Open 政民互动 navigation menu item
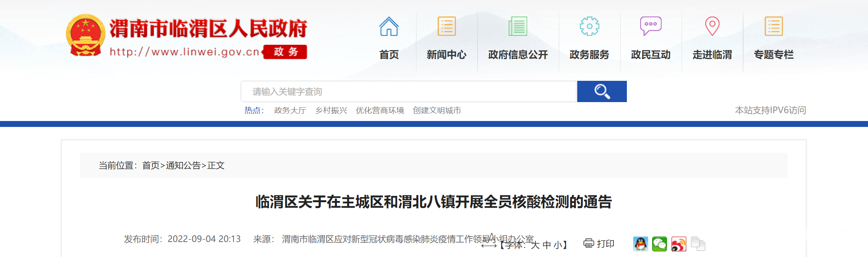 651,54
